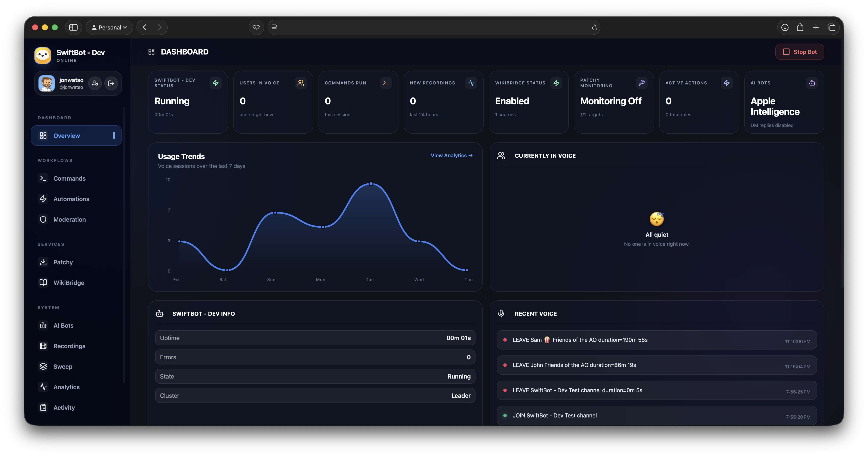Click the LEAVE SwiftBot - Dev Test channel entry
Screen dimensions: 868x457
point(657,391)
